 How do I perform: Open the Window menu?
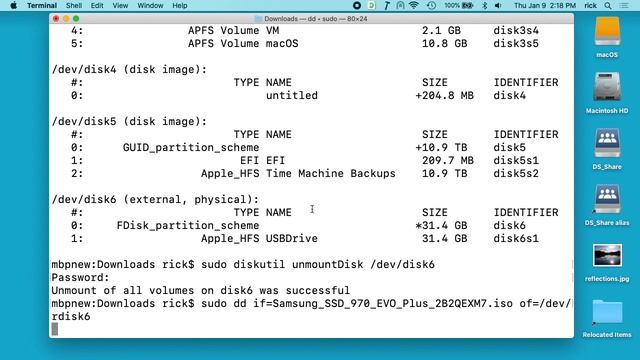point(150,6)
